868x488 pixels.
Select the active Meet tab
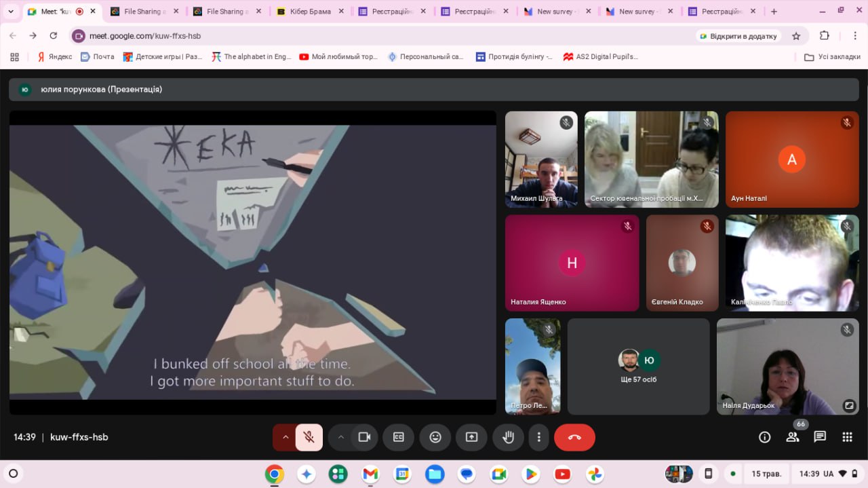pyautogui.click(x=60, y=12)
